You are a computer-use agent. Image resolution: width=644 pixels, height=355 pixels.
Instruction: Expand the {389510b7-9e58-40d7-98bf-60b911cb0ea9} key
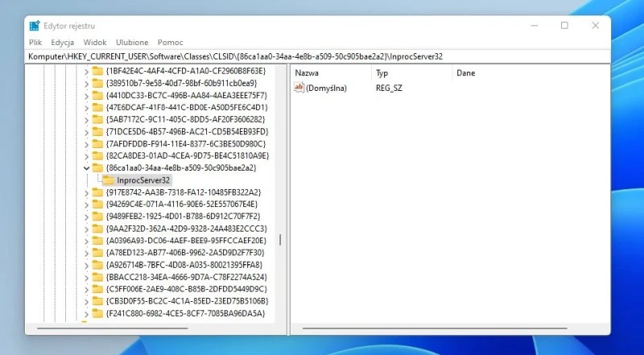tap(86, 84)
